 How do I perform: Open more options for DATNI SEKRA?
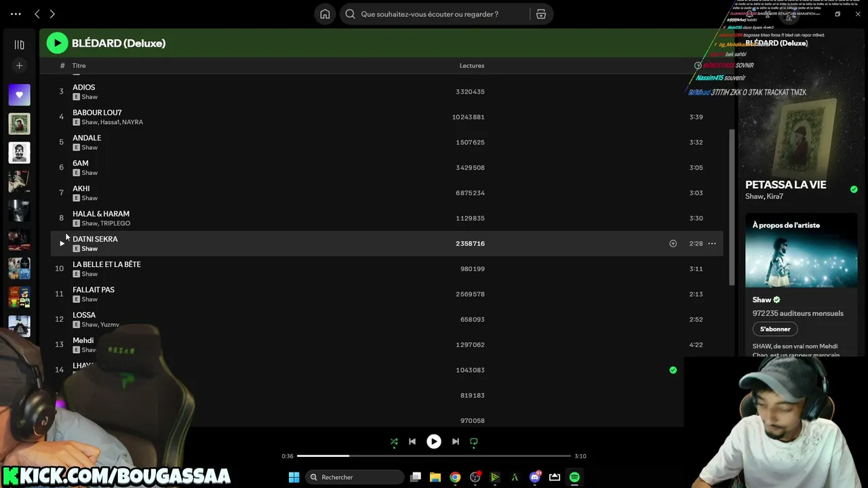coord(712,243)
